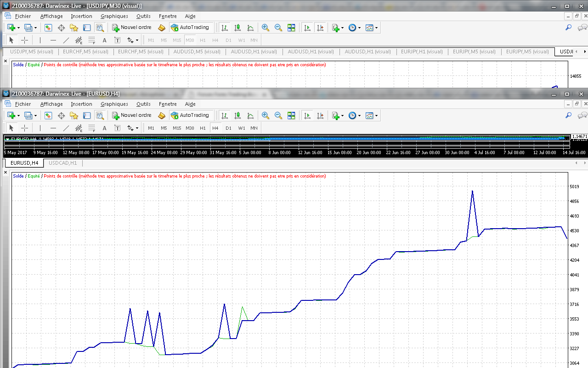The image size is (588, 368).
Task: Select the trendline tool in EURUSD window
Action: 66,128
